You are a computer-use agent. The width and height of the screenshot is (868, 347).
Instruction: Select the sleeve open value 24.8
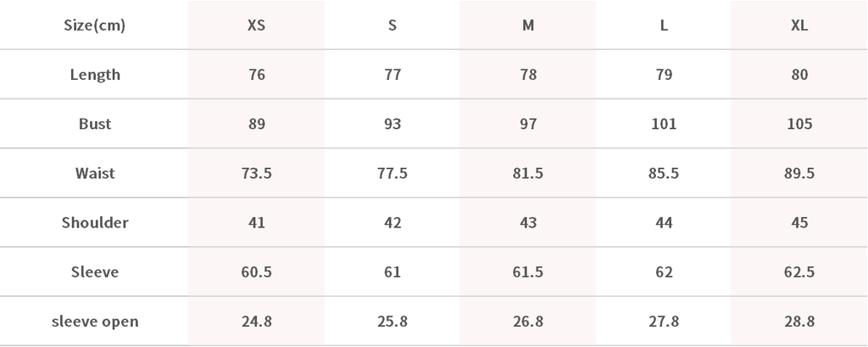click(256, 322)
